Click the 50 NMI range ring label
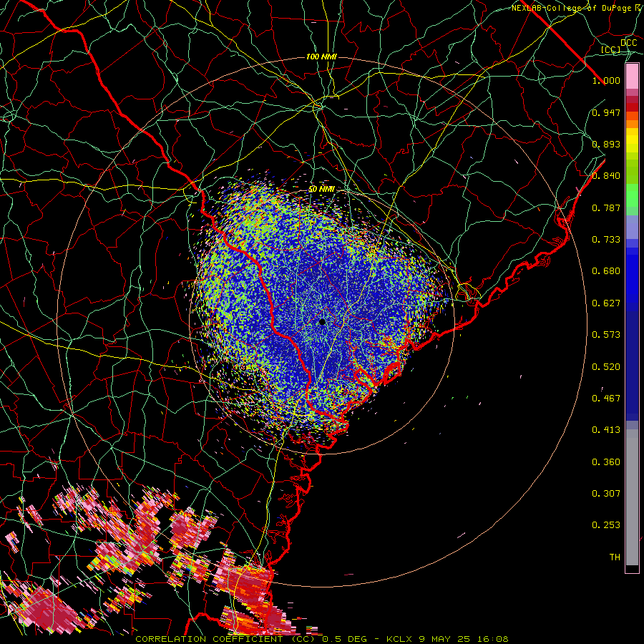Image resolution: width=644 pixels, height=644 pixels. (321, 189)
